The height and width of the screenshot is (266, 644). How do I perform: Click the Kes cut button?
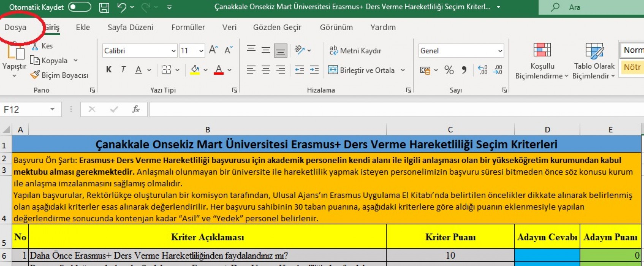point(43,46)
